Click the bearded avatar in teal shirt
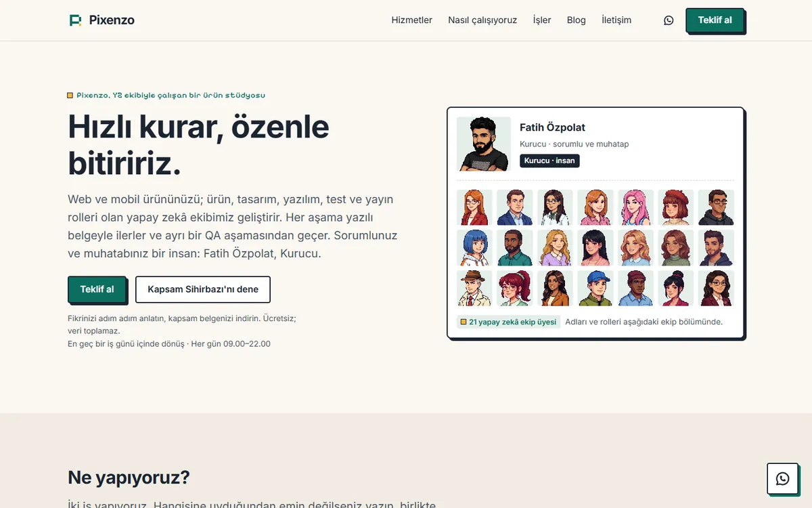 coord(514,248)
